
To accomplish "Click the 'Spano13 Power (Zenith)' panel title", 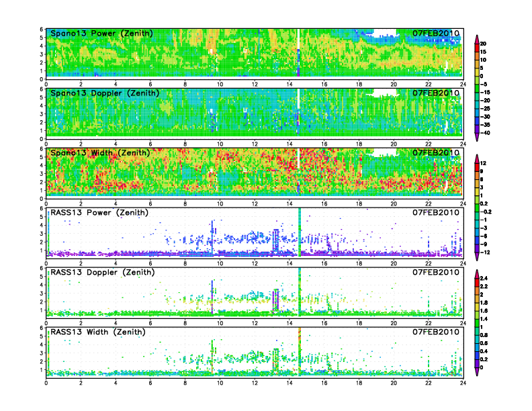I will 101,33.
